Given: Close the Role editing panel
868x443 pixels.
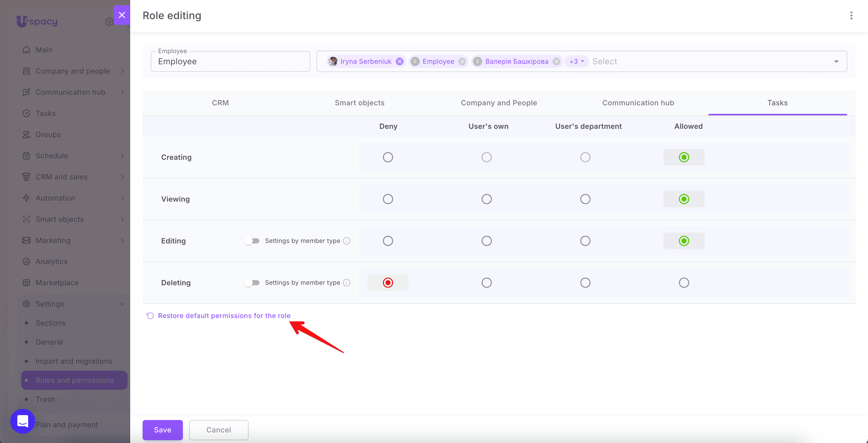Looking at the screenshot, I should coord(122,15).
